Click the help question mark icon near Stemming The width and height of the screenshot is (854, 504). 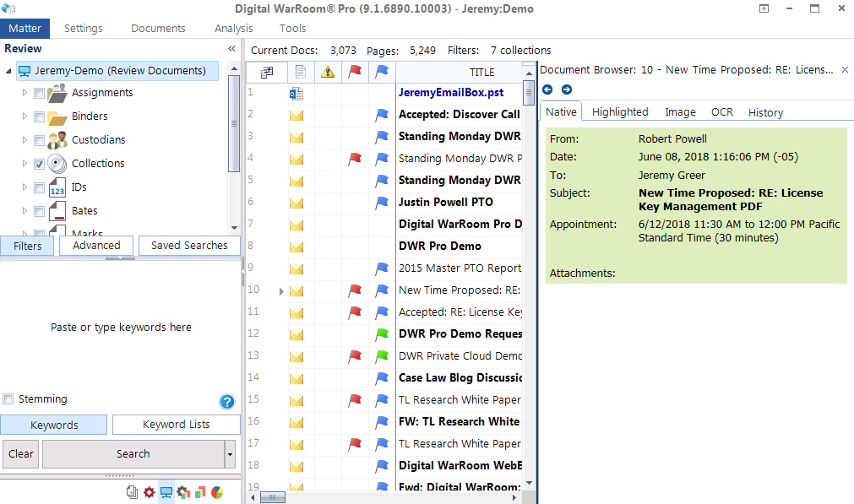[x=226, y=402]
